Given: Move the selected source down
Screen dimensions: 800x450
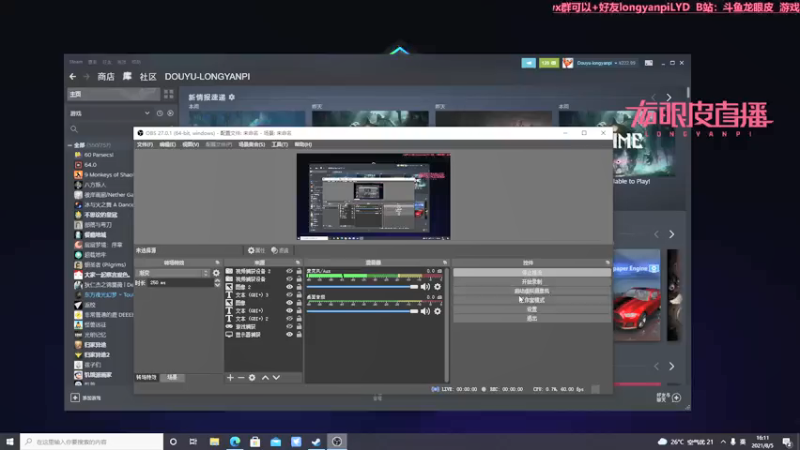Looking at the screenshot, I should tap(276, 378).
